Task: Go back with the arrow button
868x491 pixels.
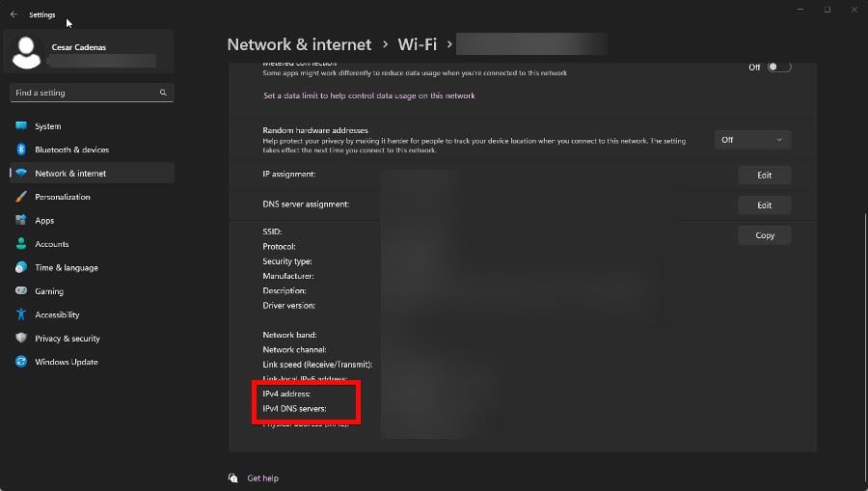Action: [x=14, y=14]
